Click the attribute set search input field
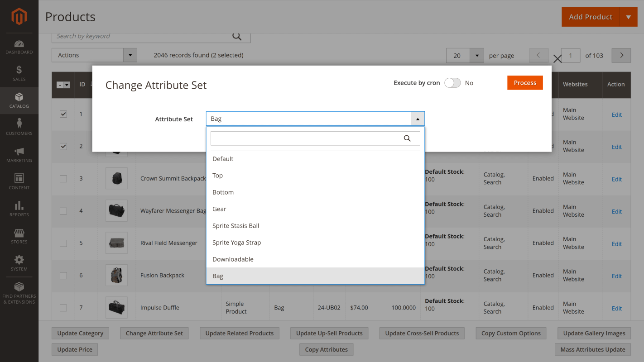This screenshot has width=644, height=362. coord(306,138)
